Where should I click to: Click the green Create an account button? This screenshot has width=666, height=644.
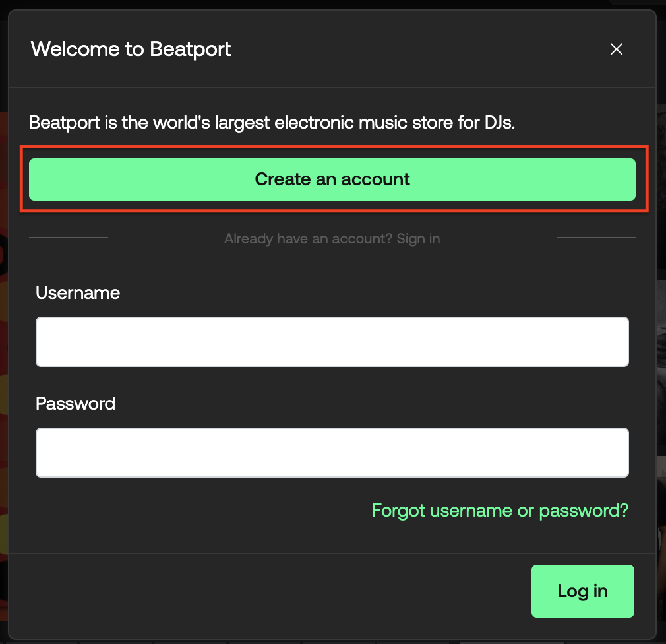332,179
